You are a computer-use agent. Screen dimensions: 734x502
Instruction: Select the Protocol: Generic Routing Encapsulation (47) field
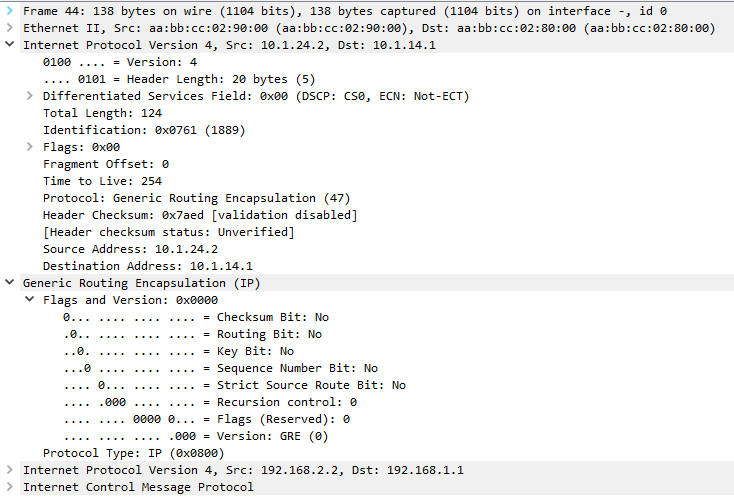196,198
